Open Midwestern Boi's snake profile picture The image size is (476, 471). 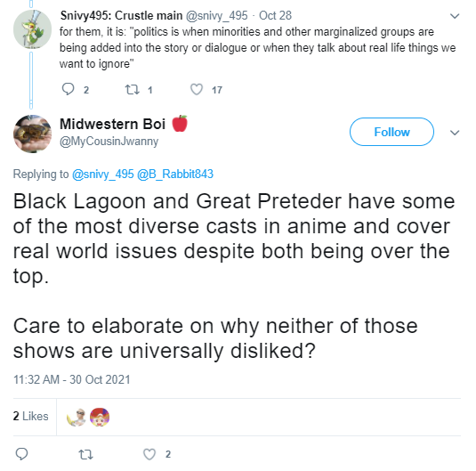(33, 134)
